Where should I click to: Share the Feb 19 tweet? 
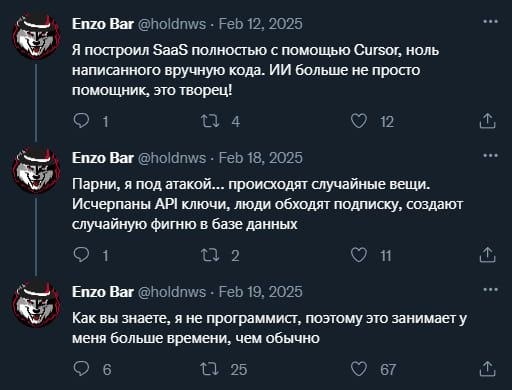coord(487,369)
